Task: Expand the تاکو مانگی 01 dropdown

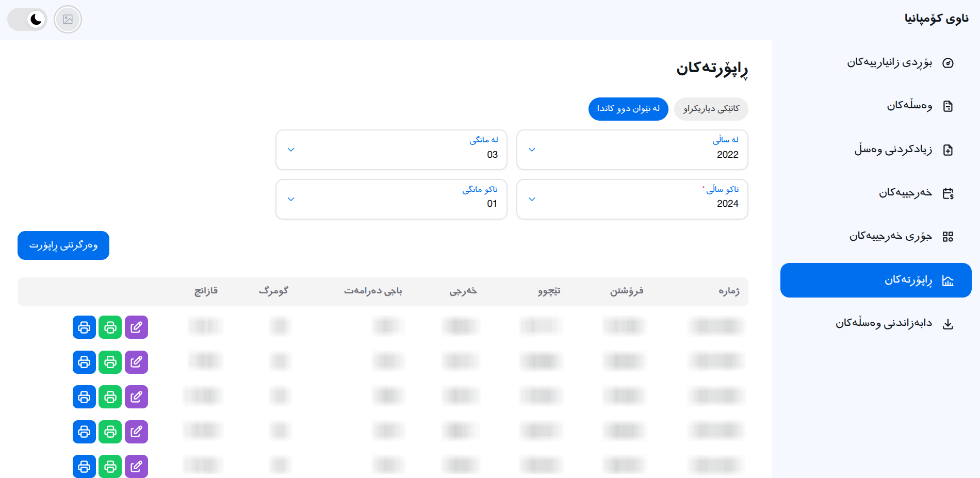Action: [x=391, y=199]
